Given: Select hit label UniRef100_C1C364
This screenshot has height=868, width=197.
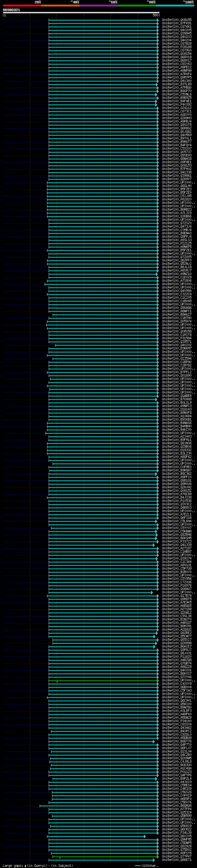Looking at the screenshot, I should click(176, 562).
